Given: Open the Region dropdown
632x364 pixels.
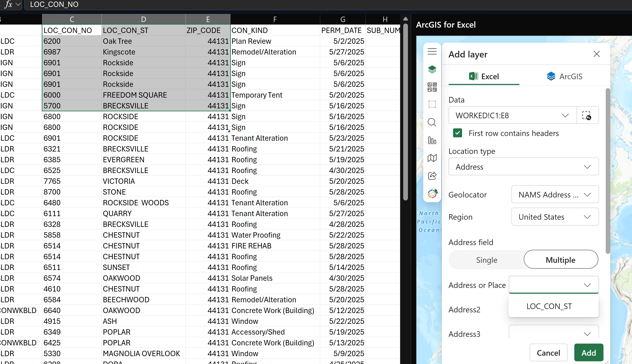Looking at the screenshot, I should coord(555,217).
